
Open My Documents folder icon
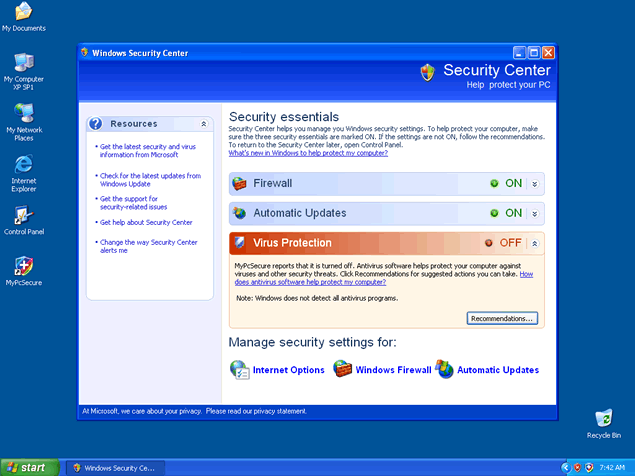pos(23,12)
